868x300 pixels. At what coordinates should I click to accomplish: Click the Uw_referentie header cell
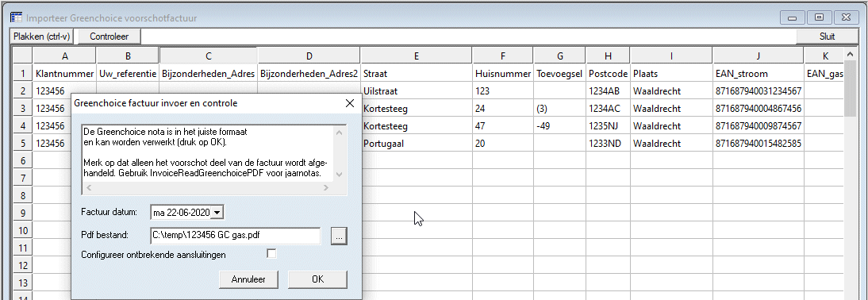click(x=128, y=73)
